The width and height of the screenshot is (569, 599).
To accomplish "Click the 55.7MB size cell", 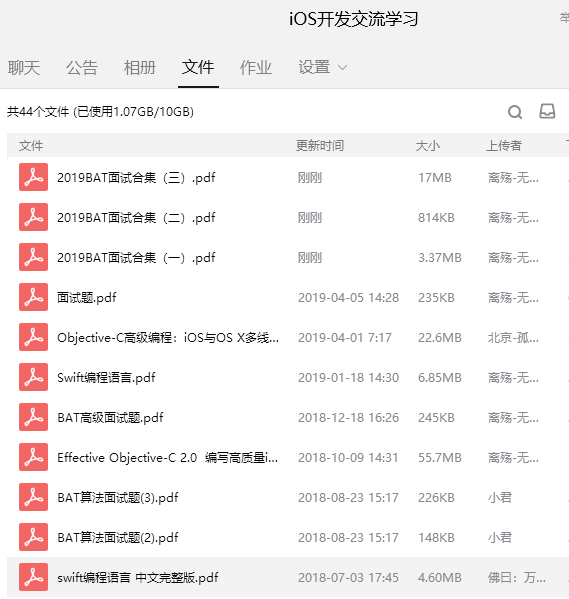I will pos(440,458).
